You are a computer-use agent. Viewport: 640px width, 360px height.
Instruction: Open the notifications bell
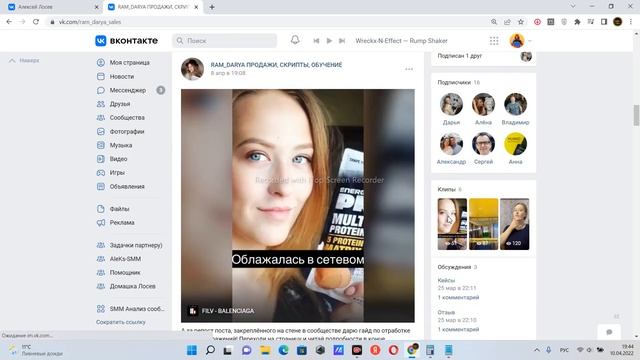tap(295, 40)
